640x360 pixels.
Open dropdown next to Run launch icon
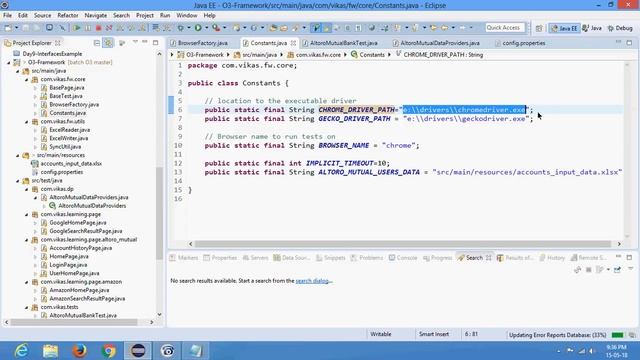[206, 28]
